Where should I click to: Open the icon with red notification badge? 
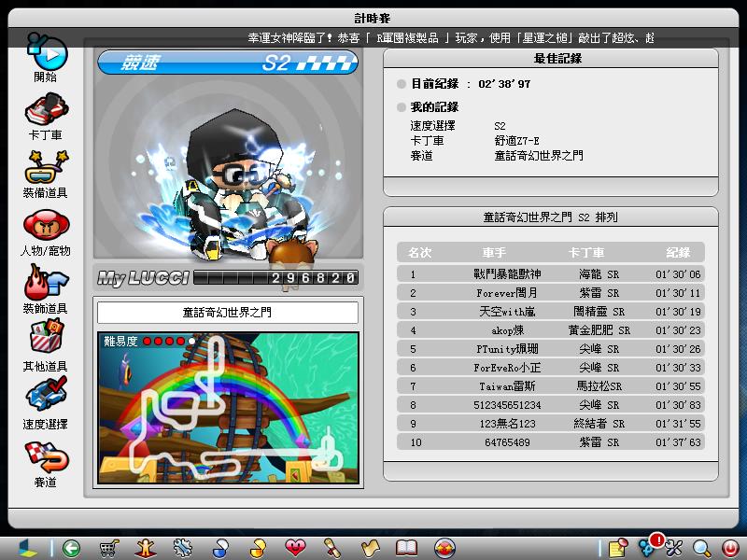tap(647, 547)
